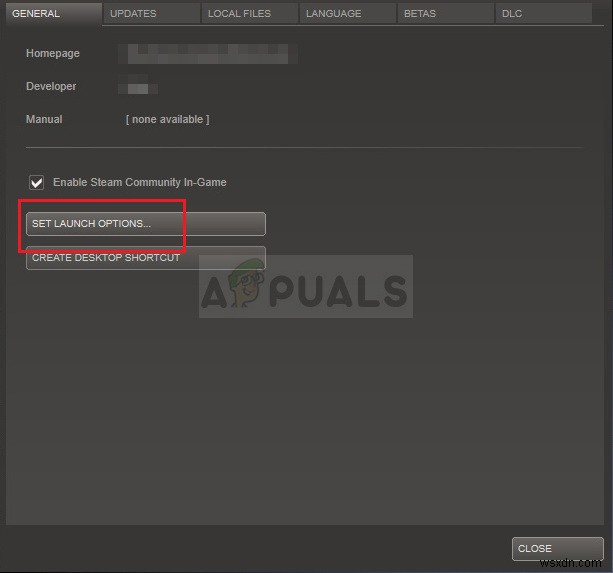Click the Homepage label
Image resolution: width=613 pixels, height=573 pixels.
pos(53,54)
